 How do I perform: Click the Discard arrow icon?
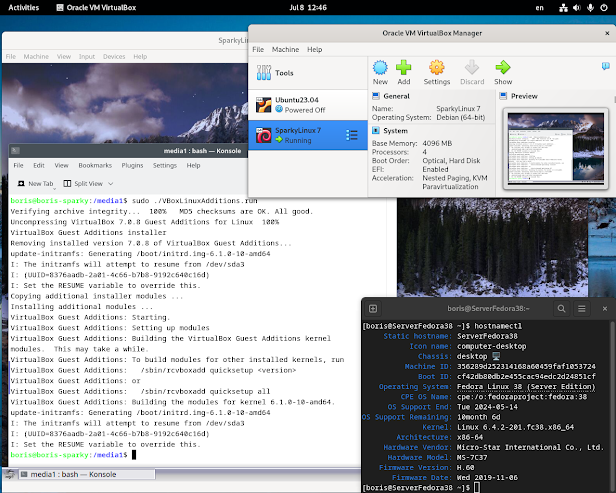pyautogui.click(x=472, y=68)
